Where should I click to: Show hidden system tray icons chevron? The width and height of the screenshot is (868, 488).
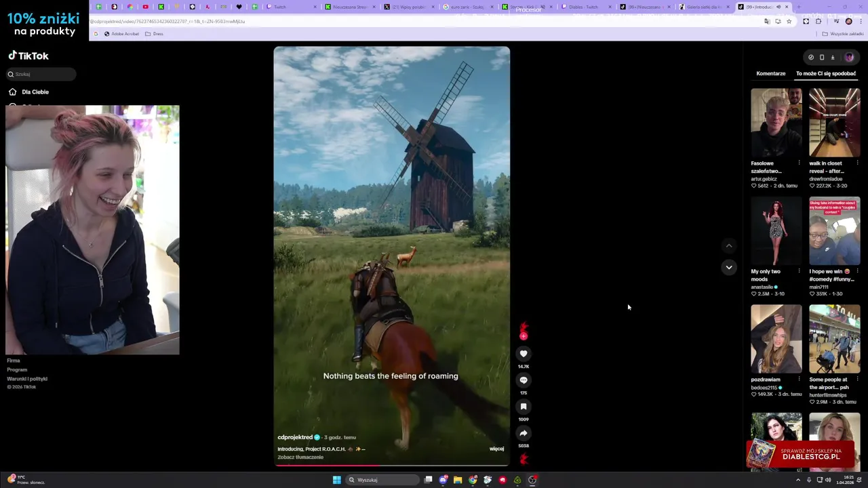(x=797, y=480)
